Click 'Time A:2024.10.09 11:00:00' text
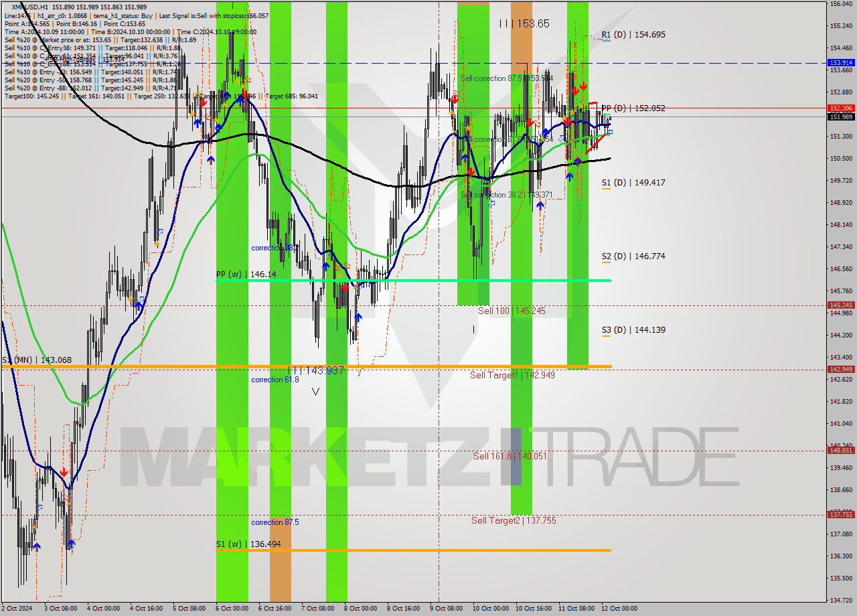This screenshot has width=857, height=616. click(44, 31)
